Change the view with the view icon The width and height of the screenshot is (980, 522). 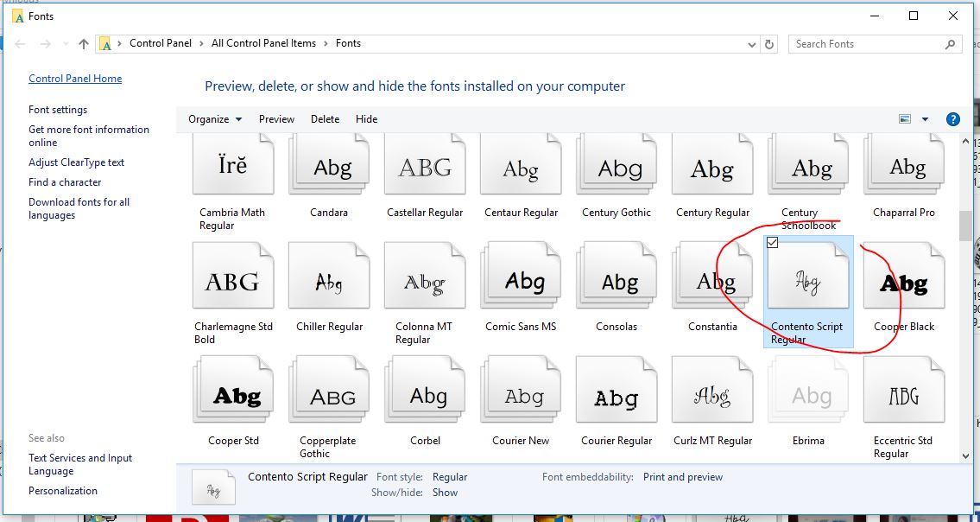point(904,119)
